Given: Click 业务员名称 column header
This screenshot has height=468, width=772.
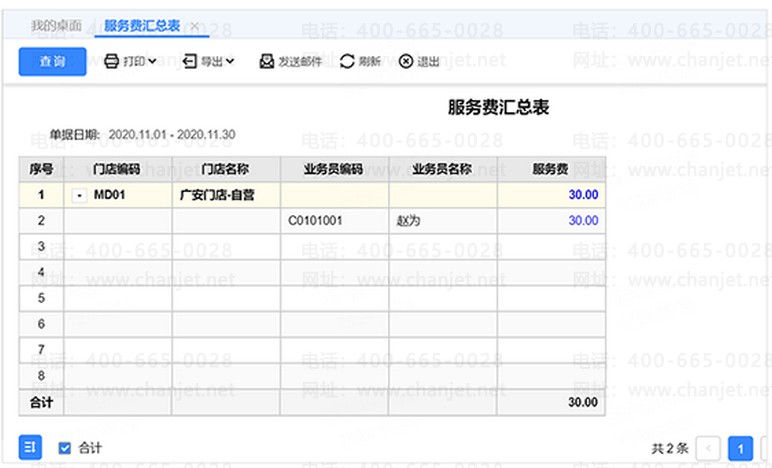Looking at the screenshot, I should click(x=443, y=169).
